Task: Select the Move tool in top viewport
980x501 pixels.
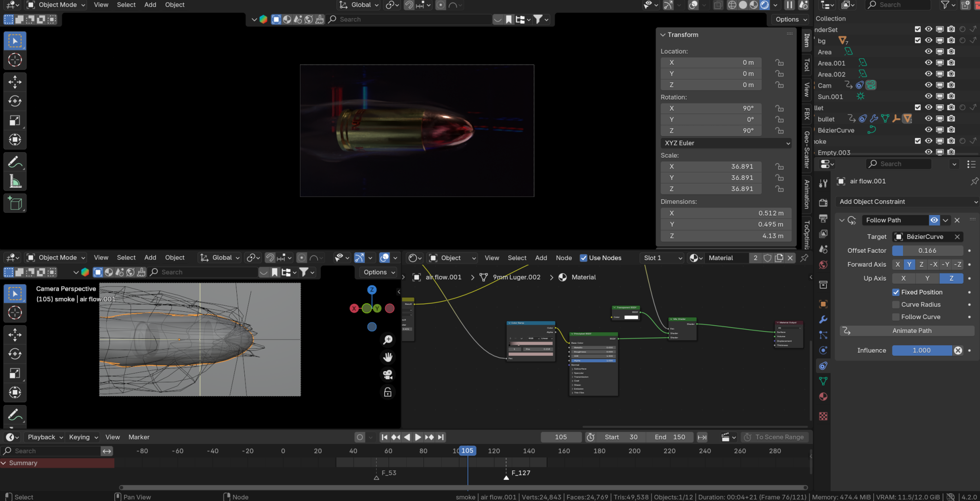Action: point(15,82)
